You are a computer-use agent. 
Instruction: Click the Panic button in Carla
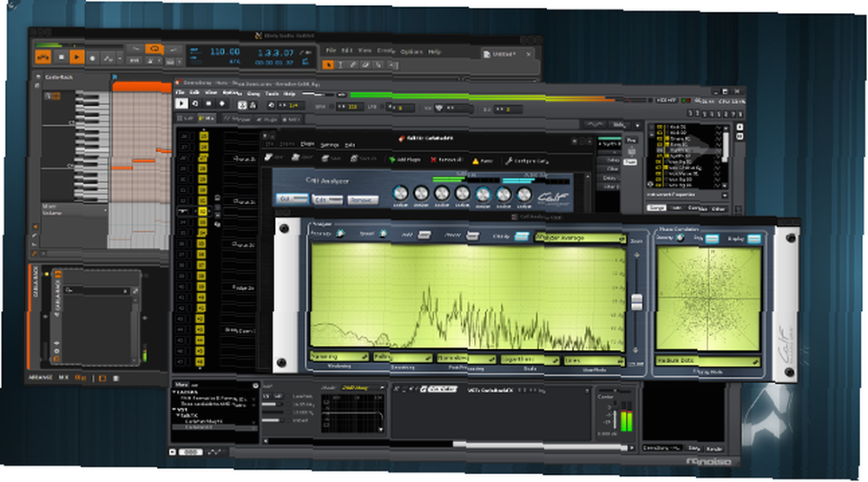[482, 161]
